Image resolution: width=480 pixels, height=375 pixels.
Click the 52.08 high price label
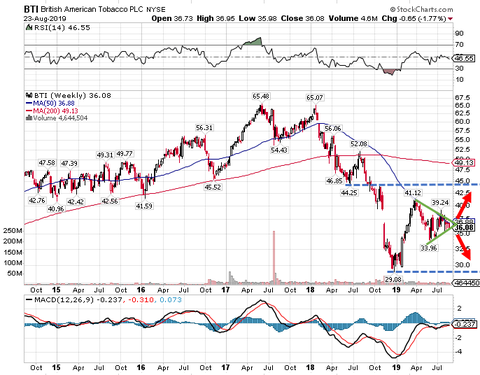359,144
